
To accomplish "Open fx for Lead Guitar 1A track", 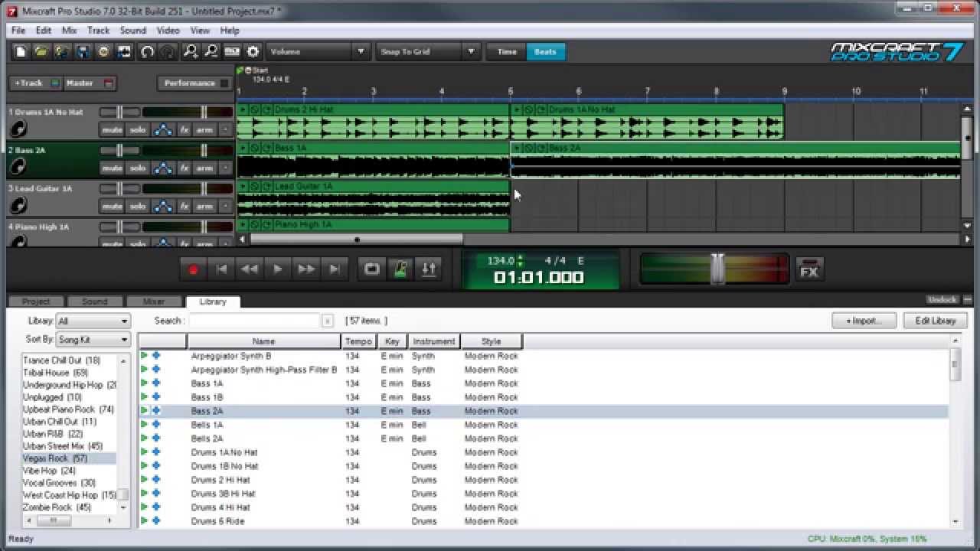I will pos(184,206).
